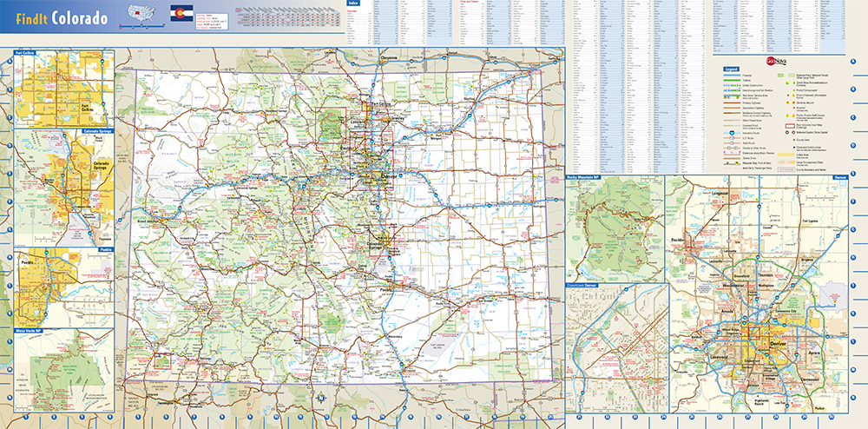
Task: Click the GeoNova publisher logo
Action: click(x=774, y=61)
